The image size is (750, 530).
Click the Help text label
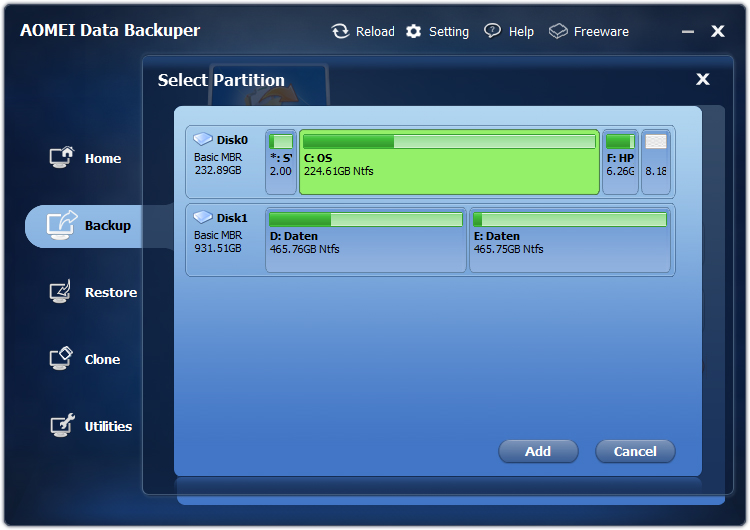(521, 32)
